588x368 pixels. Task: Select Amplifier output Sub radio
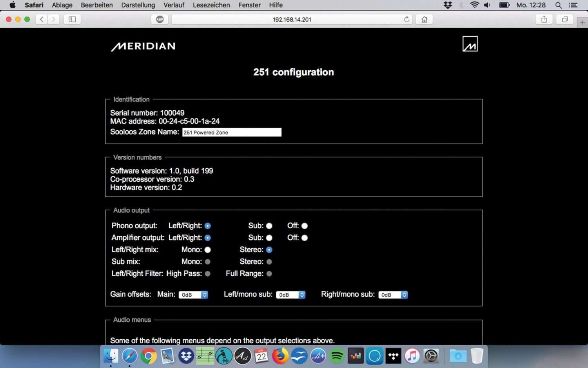coord(269,238)
